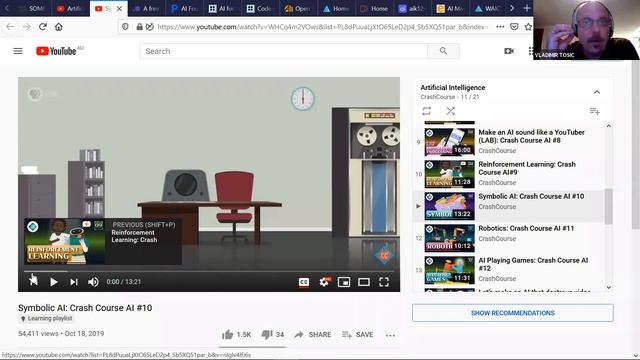Bookmark this page with the star
Viewport: 640px width, 360px height.
tap(528, 27)
